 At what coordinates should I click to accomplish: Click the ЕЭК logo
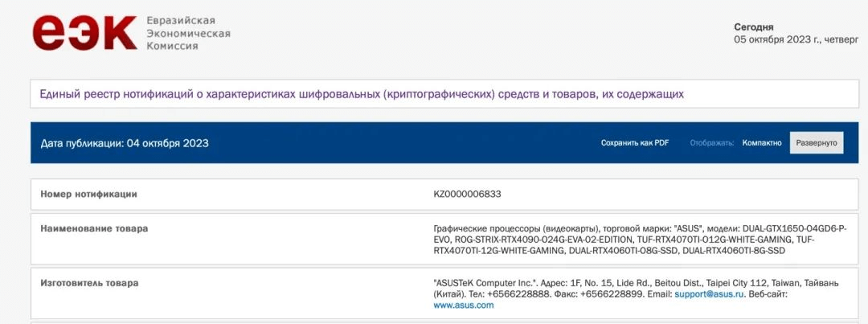84,34
